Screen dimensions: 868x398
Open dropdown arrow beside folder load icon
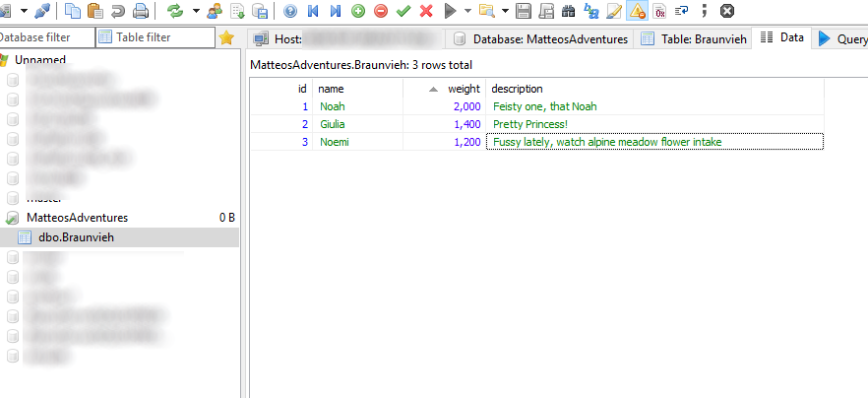505,11
